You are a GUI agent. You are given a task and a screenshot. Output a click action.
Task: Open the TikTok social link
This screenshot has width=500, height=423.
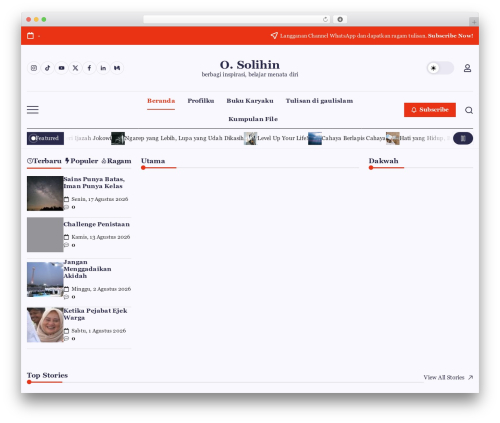point(48,68)
